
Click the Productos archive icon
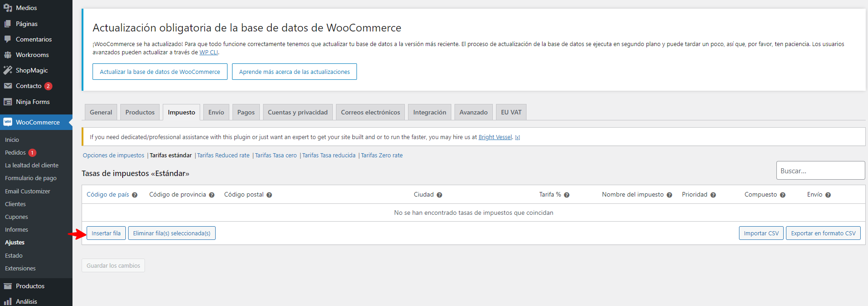pyautogui.click(x=8, y=286)
